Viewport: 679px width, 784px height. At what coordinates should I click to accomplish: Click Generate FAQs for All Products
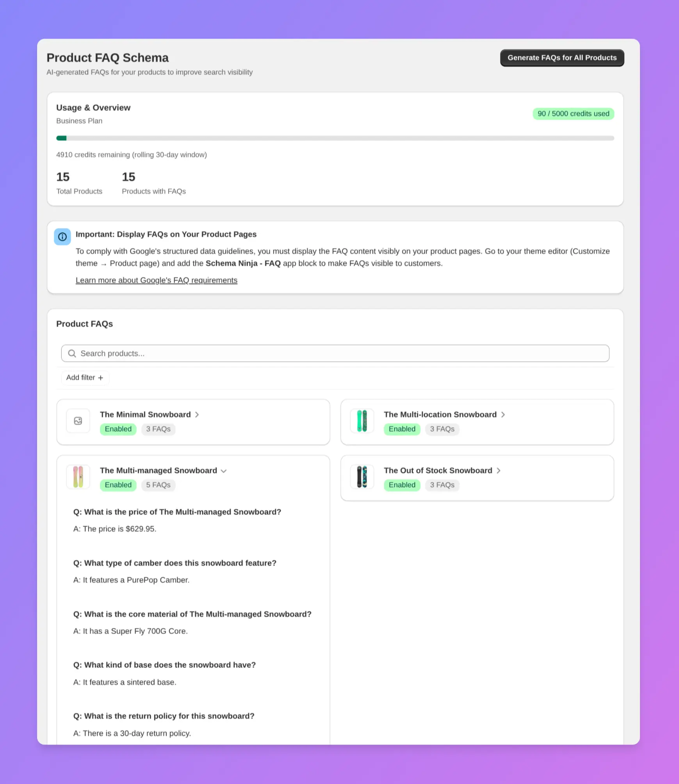pyautogui.click(x=561, y=57)
